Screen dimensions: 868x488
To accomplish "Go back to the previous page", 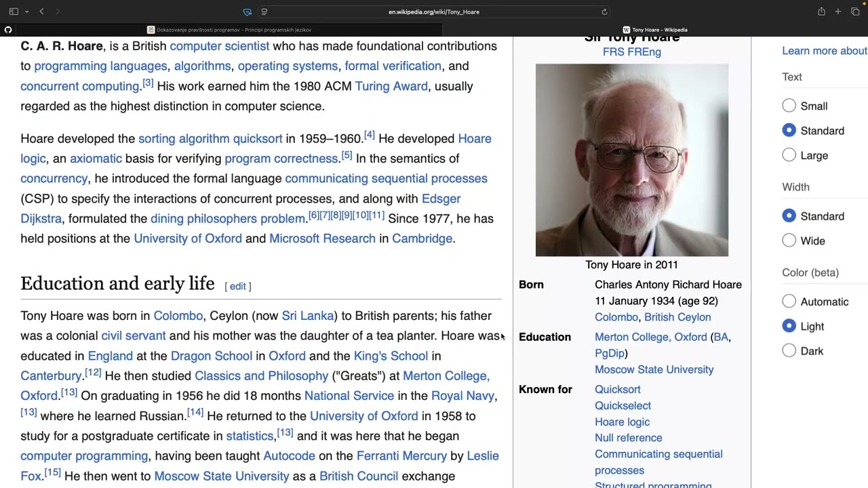I will pos(41,12).
